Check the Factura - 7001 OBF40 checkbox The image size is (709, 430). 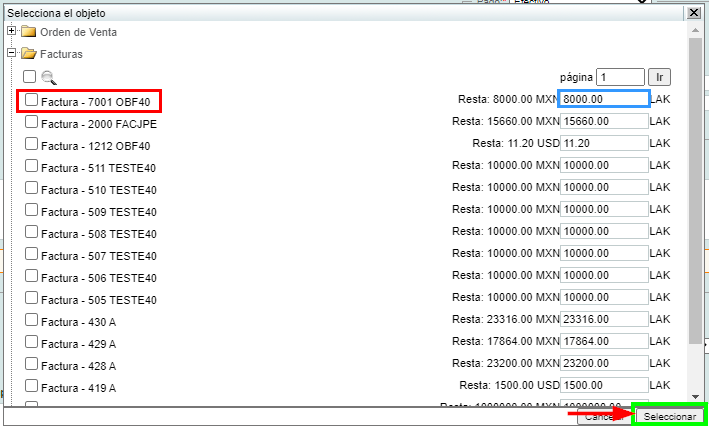(32, 100)
